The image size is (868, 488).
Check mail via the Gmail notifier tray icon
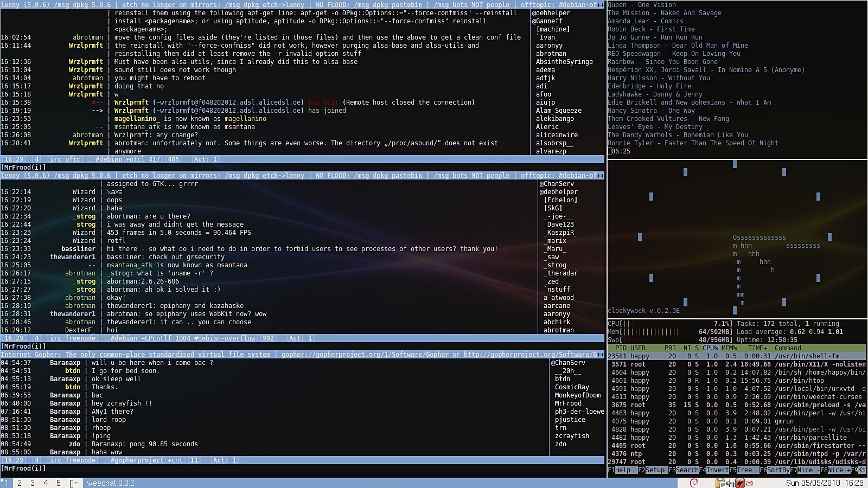749,483
